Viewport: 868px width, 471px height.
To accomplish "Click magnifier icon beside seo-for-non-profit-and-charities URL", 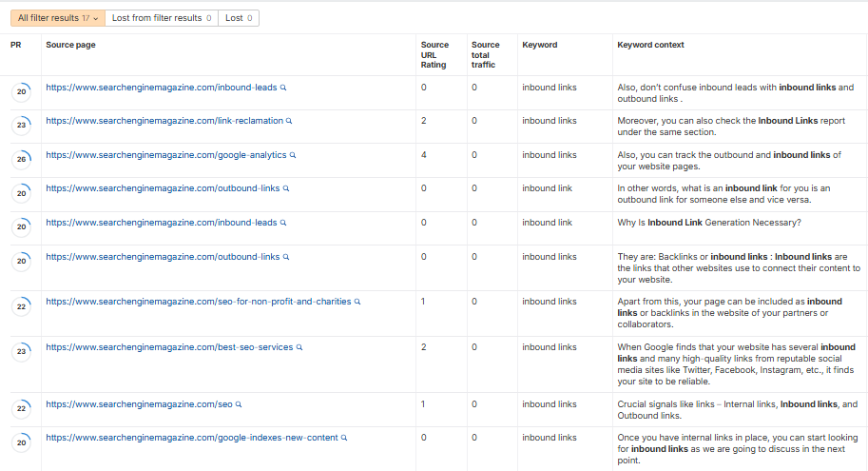I will [x=357, y=303].
